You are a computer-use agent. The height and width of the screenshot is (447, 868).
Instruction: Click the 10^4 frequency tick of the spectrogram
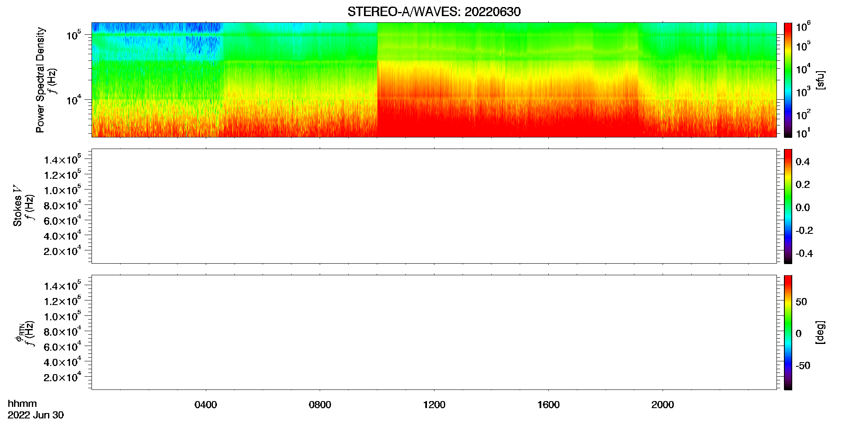74,100
